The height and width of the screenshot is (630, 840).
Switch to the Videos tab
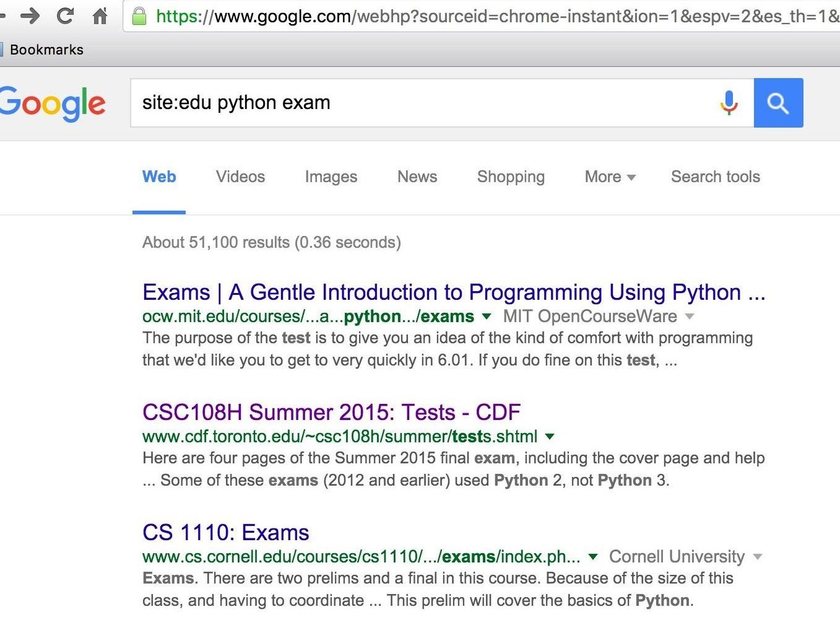pyautogui.click(x=240, y=177)
